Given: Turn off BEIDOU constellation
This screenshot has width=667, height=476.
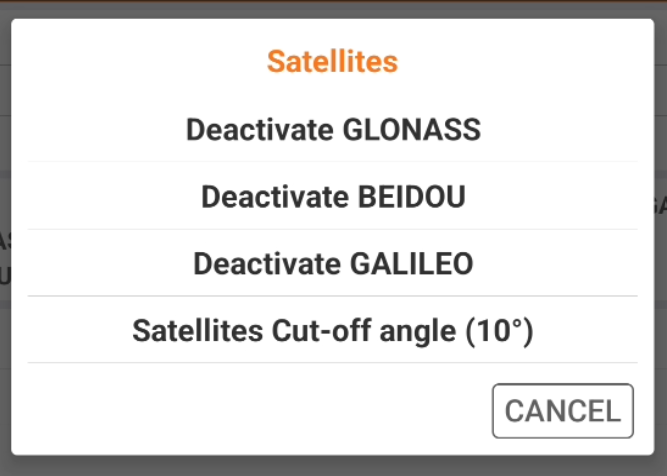Looking at the screenshot, I should point(333,196).
